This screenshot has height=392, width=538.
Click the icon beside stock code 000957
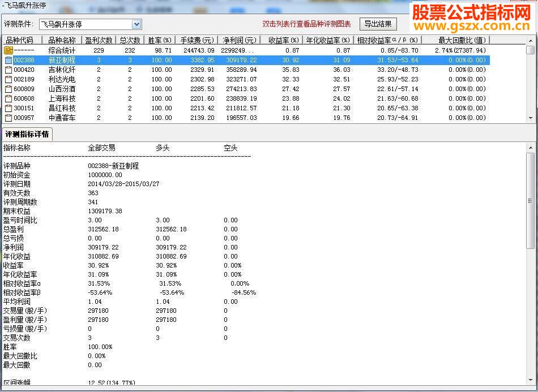(8, 118)
